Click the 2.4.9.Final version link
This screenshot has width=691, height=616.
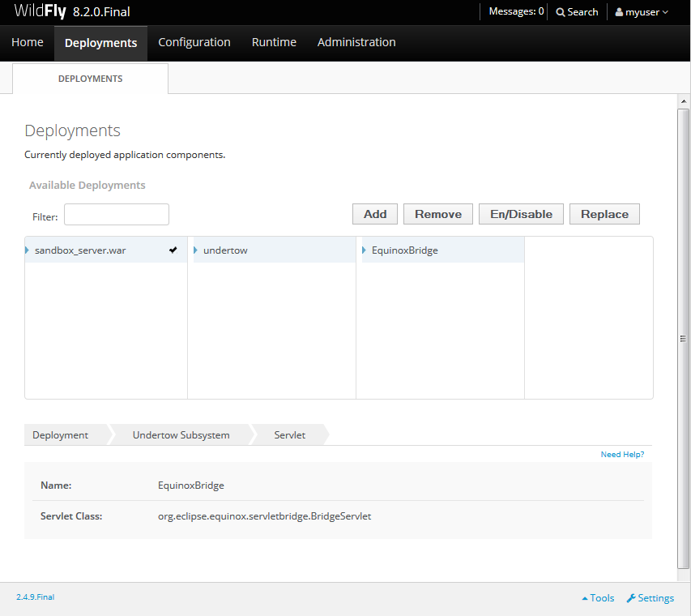(36, 597)
